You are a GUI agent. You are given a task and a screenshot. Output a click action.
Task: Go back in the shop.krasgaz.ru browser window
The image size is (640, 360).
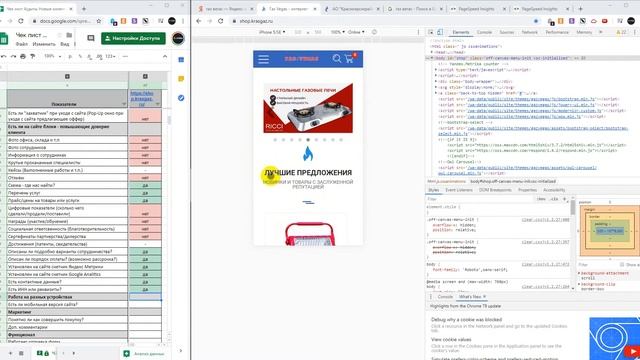pyautogui.click(x=199, y=21)
